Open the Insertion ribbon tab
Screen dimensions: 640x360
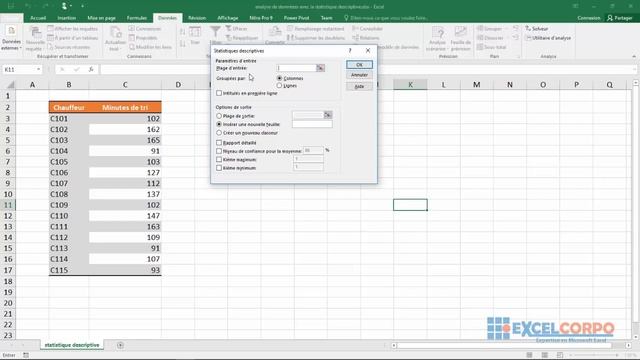click(x=67, y=18)
